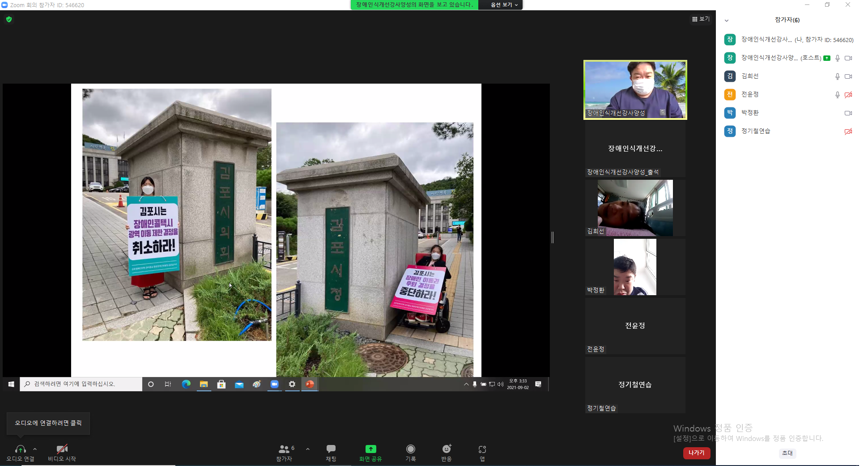Toggle microphone icon for 김희선
The image size is (868, 466).
pyautogui.click(x=838, y=76)
